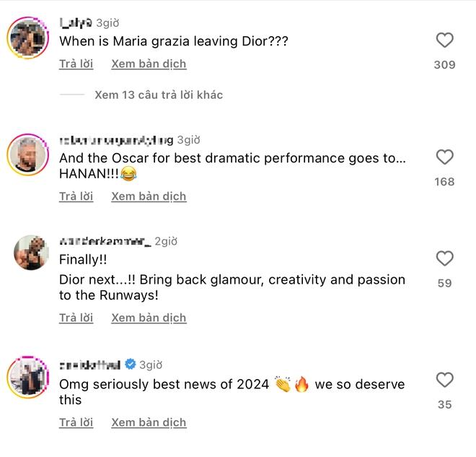The width and height of the screenshot is (476, 457).
Task: Translate the Maria Grazia Dior comment
Action: pos(149,64)
